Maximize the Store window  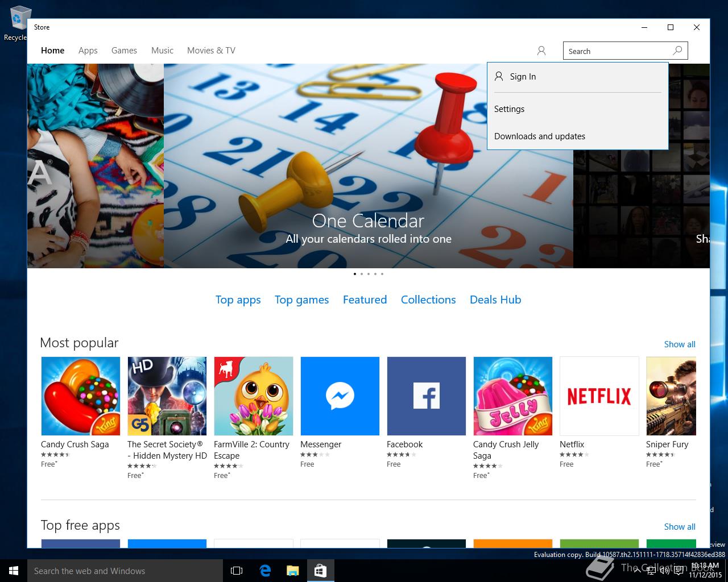click(x=671, y=27)
